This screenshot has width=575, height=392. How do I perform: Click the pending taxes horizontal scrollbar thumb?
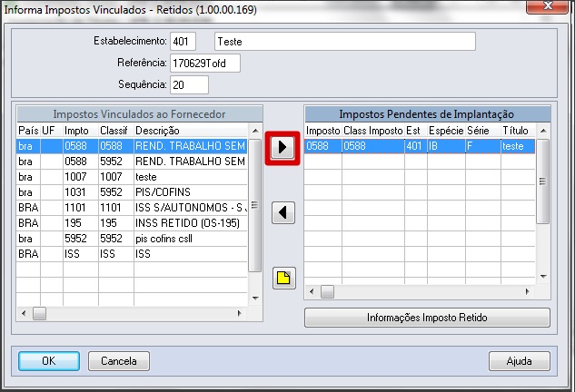[x=327, y=292]
